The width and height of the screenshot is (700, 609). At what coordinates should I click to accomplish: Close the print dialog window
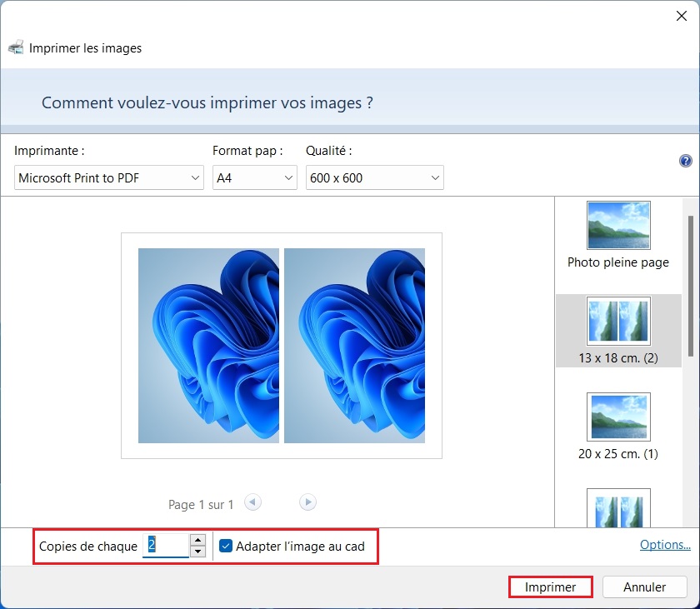tap(680, 15)
